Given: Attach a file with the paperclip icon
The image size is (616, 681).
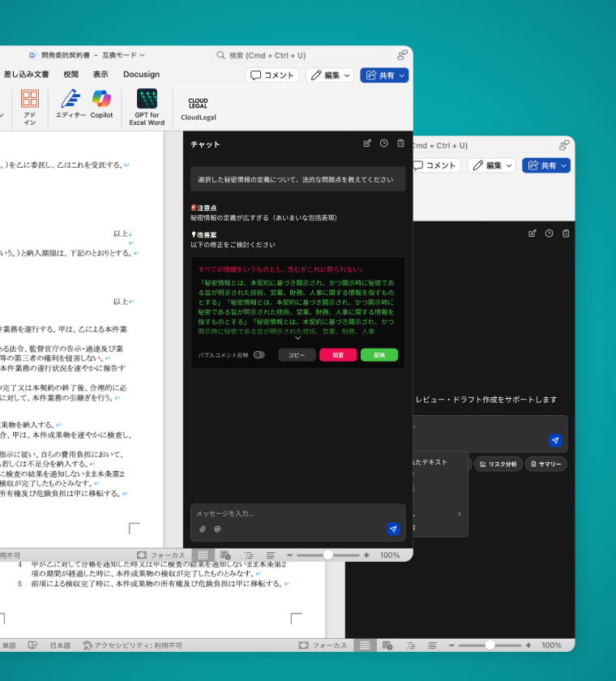Looking at the screenshot, I should point(203,529).
